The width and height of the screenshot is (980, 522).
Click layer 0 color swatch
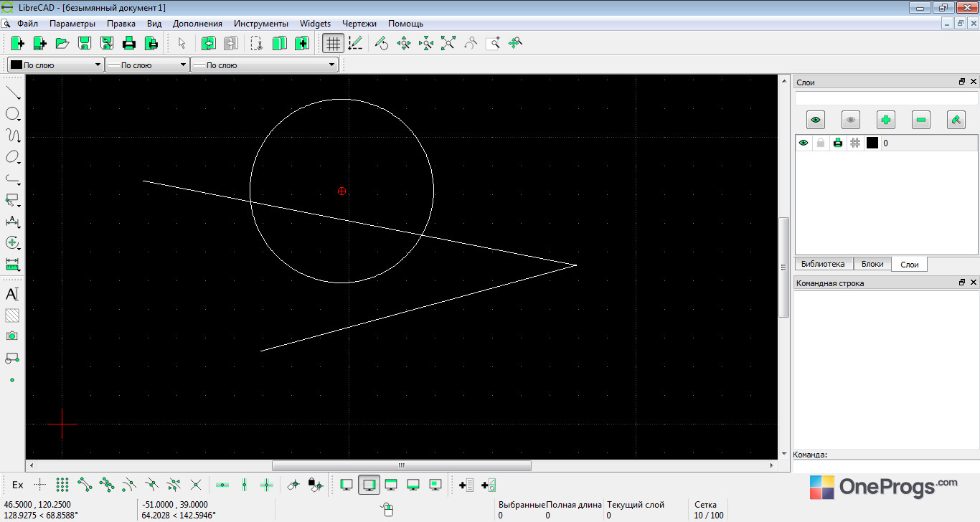coord(872,143)
